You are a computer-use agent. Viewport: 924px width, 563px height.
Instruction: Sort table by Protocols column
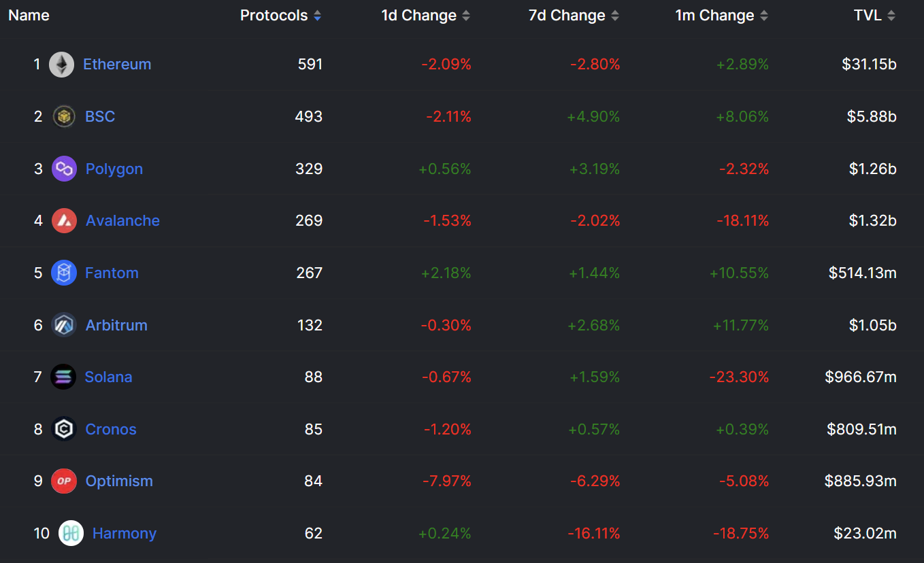(280, 16)
